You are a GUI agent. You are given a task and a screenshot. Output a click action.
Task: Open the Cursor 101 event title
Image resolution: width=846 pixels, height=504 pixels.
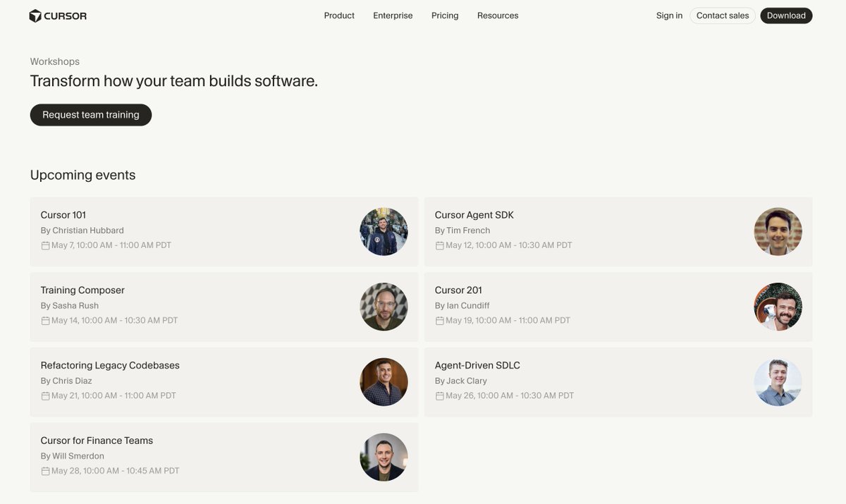coord(63,215)
